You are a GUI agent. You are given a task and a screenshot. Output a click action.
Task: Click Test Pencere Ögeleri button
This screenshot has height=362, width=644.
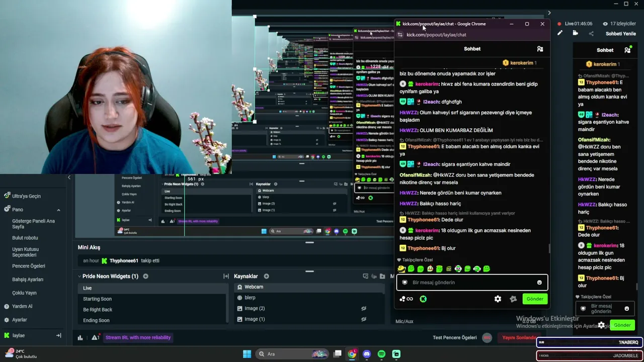point(455,337)
